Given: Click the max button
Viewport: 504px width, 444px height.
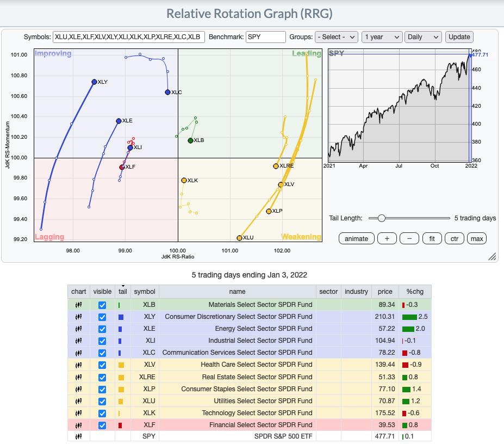Looking at the screenshot, I should tap(477, 239).
